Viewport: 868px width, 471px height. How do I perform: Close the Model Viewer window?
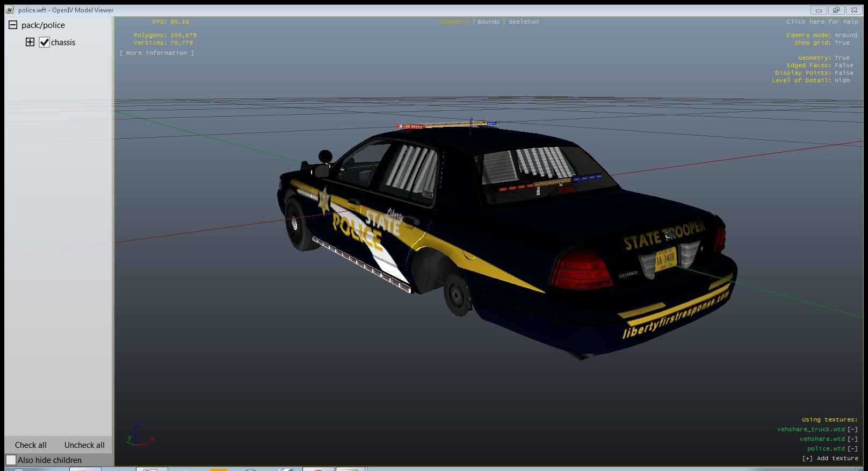coord(854,10)
